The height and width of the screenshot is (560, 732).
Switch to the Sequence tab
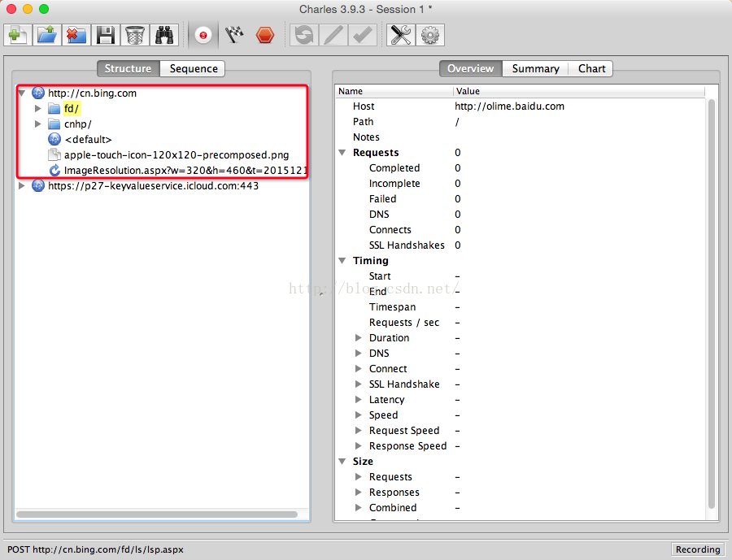click(x=193, y=68)
